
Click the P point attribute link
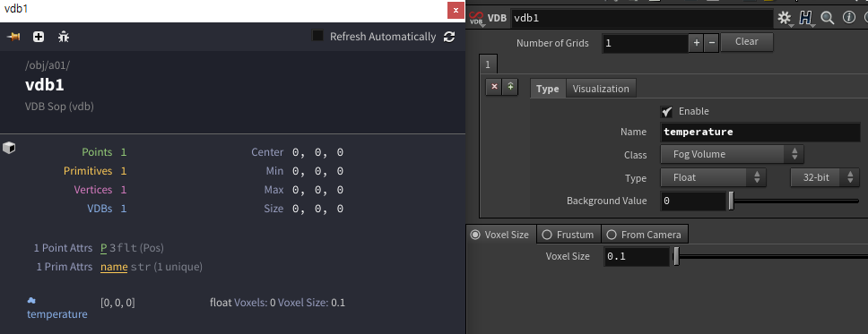coord(103,248)
